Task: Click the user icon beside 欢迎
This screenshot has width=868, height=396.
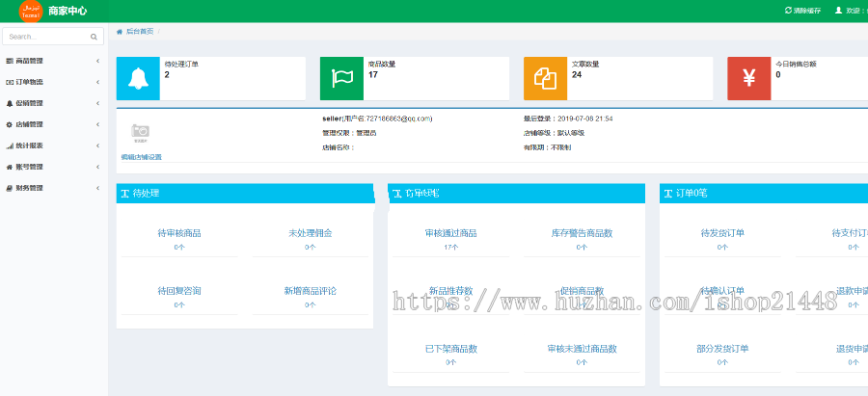Action: pos(838,11)
